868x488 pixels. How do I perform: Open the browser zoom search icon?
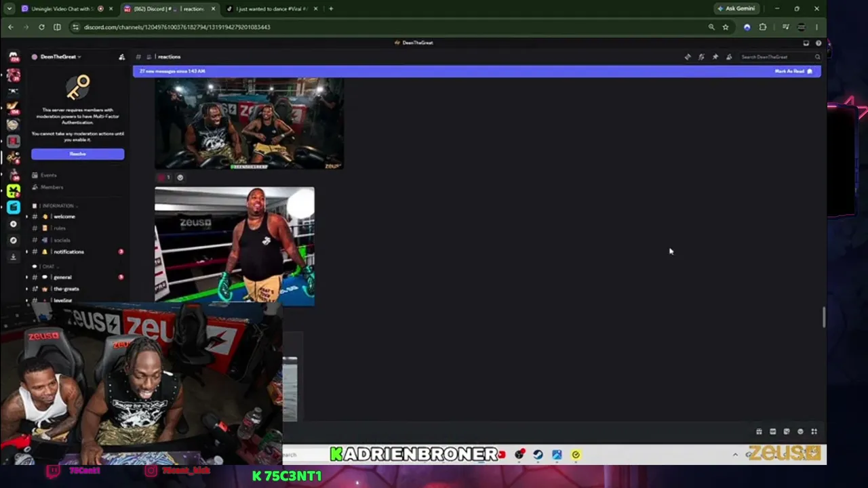point(711,27)
